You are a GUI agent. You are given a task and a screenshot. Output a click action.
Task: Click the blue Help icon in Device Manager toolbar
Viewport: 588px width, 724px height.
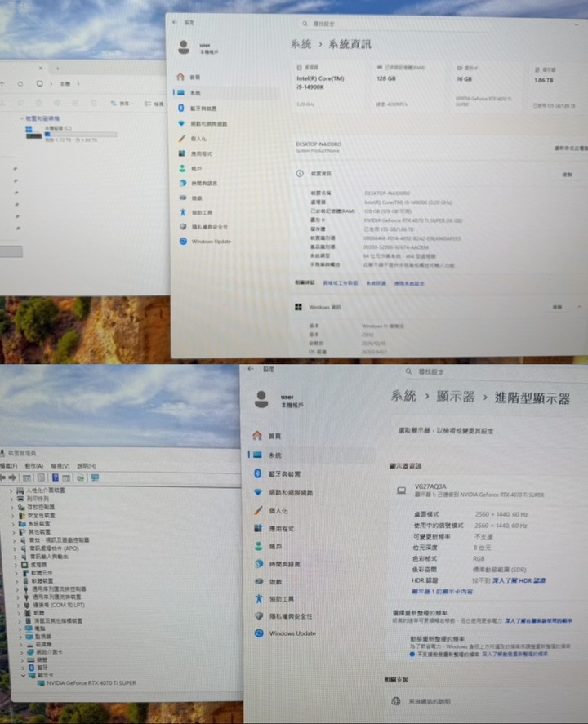(55, 477)
